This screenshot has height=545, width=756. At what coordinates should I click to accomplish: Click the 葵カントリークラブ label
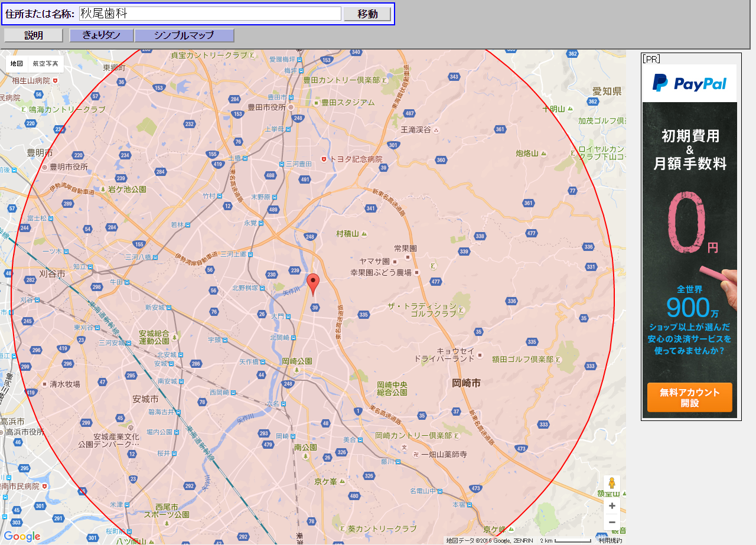[x=382, y=528]
